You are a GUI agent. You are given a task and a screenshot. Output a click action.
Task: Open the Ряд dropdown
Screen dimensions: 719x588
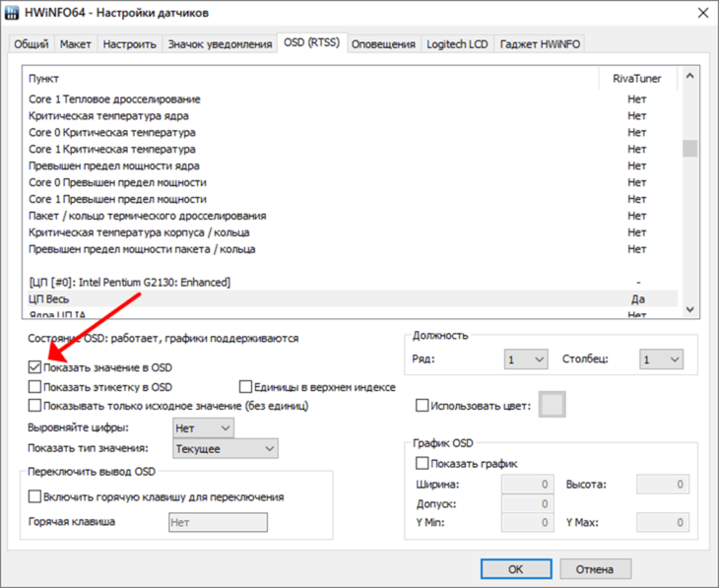(x=526, y=359)
